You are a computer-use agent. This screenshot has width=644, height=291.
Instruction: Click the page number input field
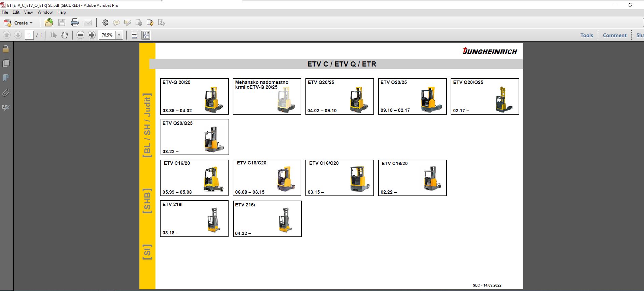click(29, 35)
